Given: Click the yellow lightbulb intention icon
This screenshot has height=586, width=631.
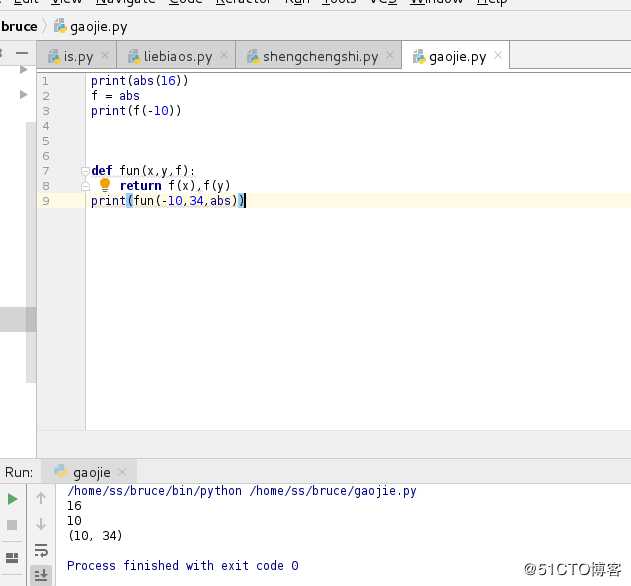Looking at the screenshot, I should 105,185.
